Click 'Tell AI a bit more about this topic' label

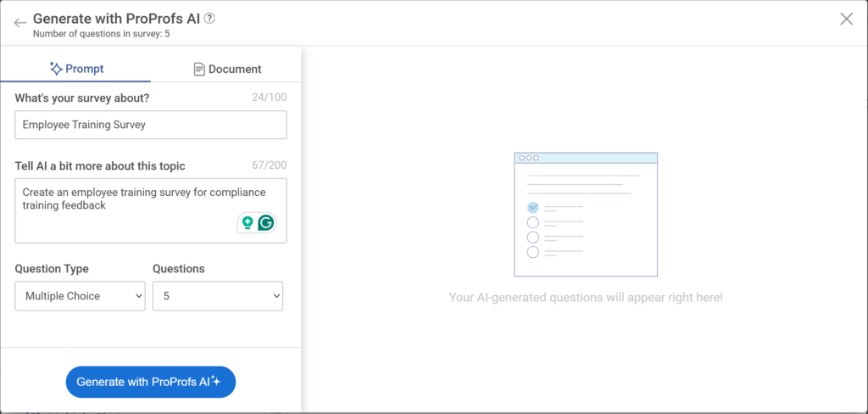click(100, 165)
